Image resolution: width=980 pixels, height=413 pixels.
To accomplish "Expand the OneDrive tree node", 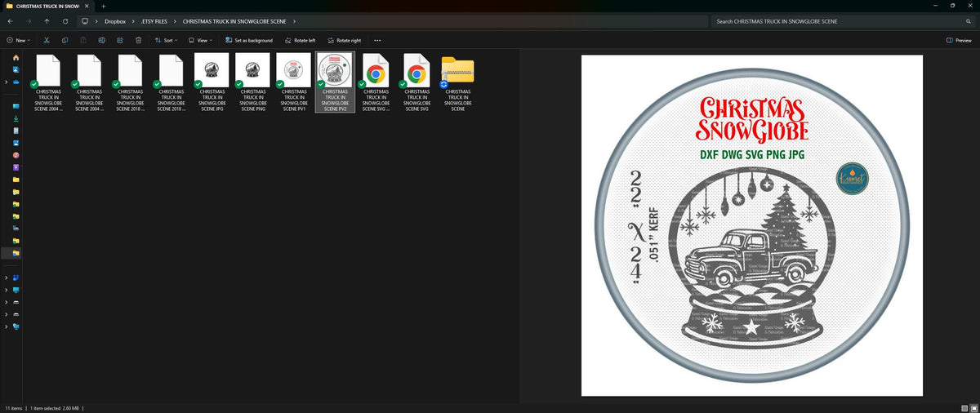I will tap(7, 82).
